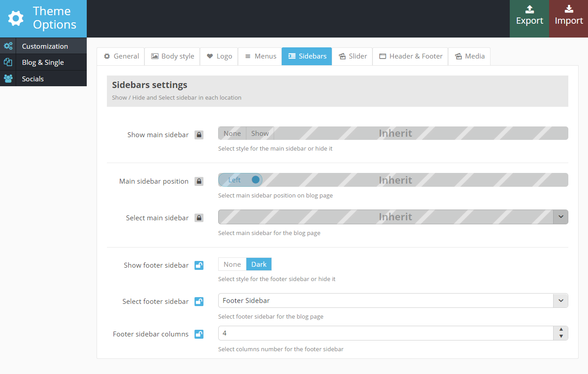This screenshot has height=374, width=588.
Task: Click the Customization cogs icon in sidebar
Action: 8,46
